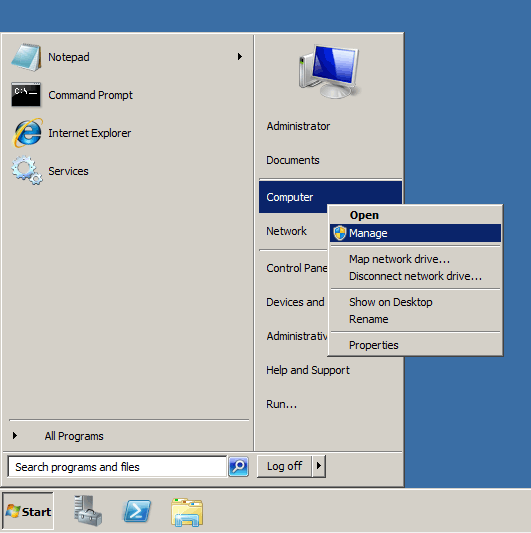531x533 pixels.
Task: Open the arrow next to Log off
Action: 319,466
